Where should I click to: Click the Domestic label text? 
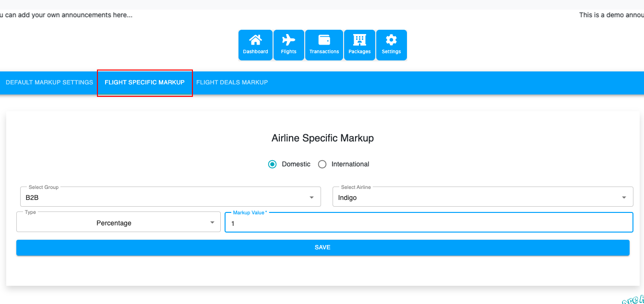coord(296,164)
